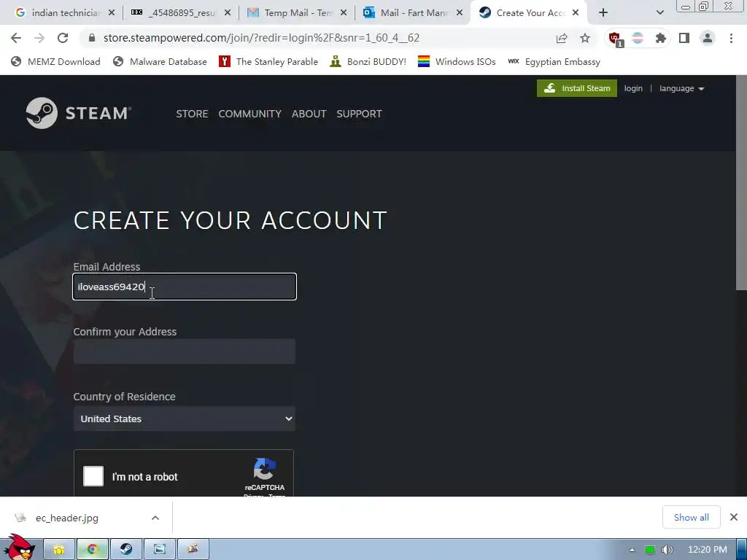Reload the Steam page
The image size is (747, 560).
pyautogui.click(x=63, y=38)
